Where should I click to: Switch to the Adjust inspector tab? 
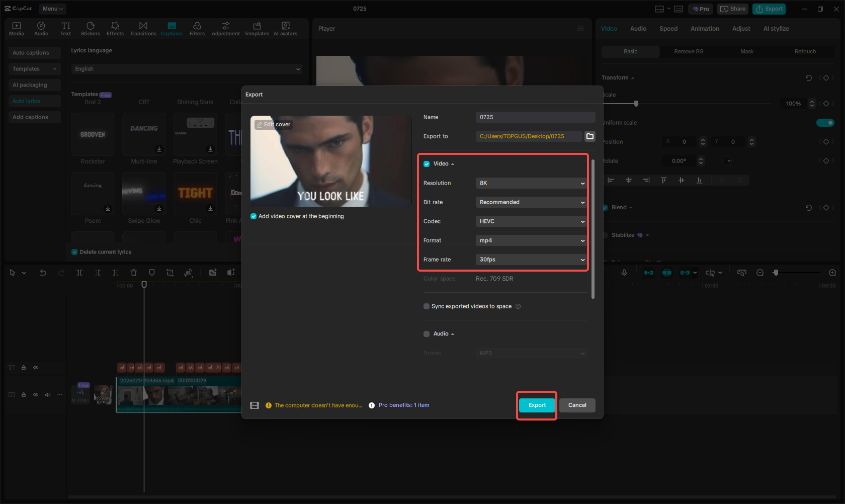click(741, 29)
